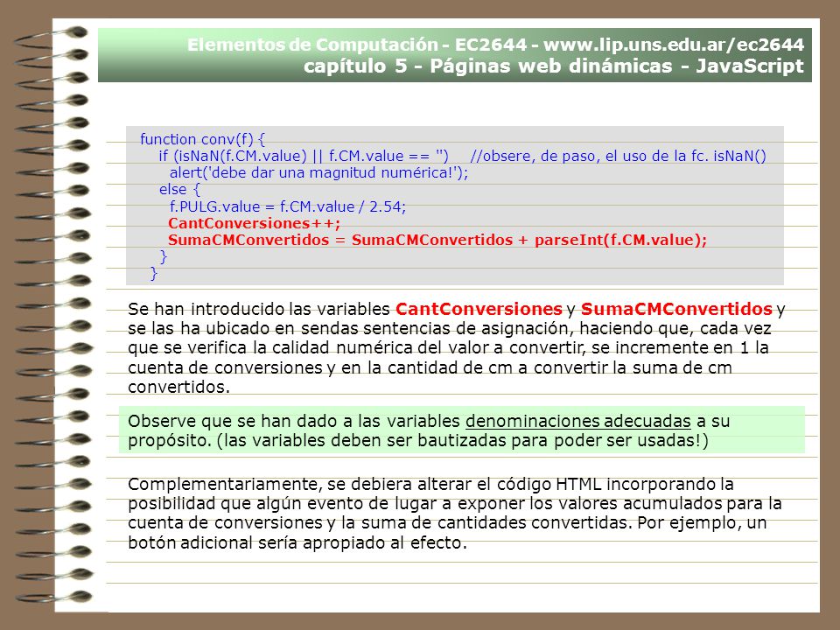Click the 'if (isNaN(f.CM.value)' condition code
Screen dimensions: 840x630
(233, 156)
